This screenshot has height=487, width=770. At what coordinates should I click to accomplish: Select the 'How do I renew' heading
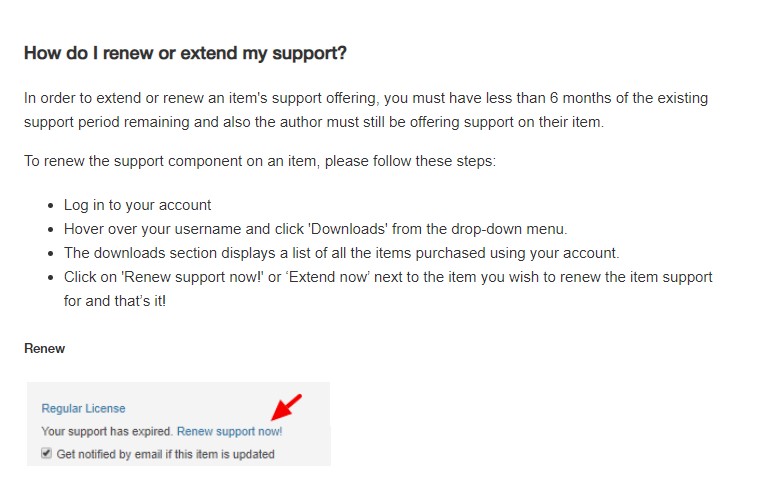click(186, 53)
